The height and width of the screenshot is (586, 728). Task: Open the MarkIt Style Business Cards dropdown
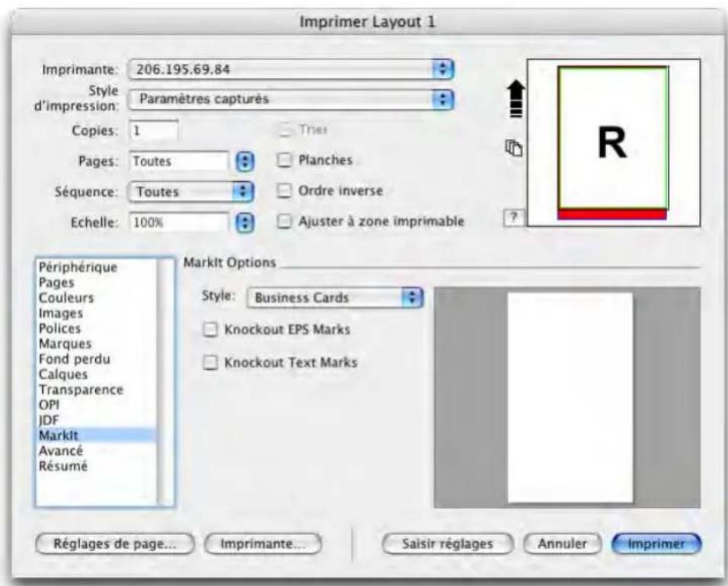coord(335,298)
